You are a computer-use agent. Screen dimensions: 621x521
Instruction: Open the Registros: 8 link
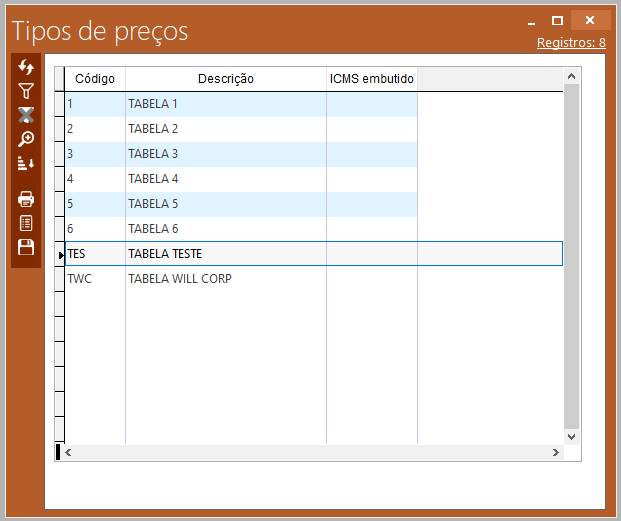(570, 42)
